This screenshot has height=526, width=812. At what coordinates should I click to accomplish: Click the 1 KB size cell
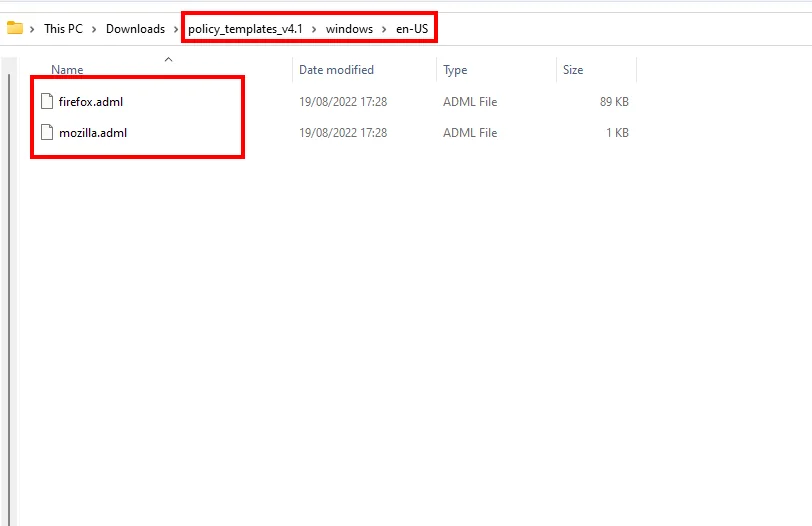pos(617,133)
